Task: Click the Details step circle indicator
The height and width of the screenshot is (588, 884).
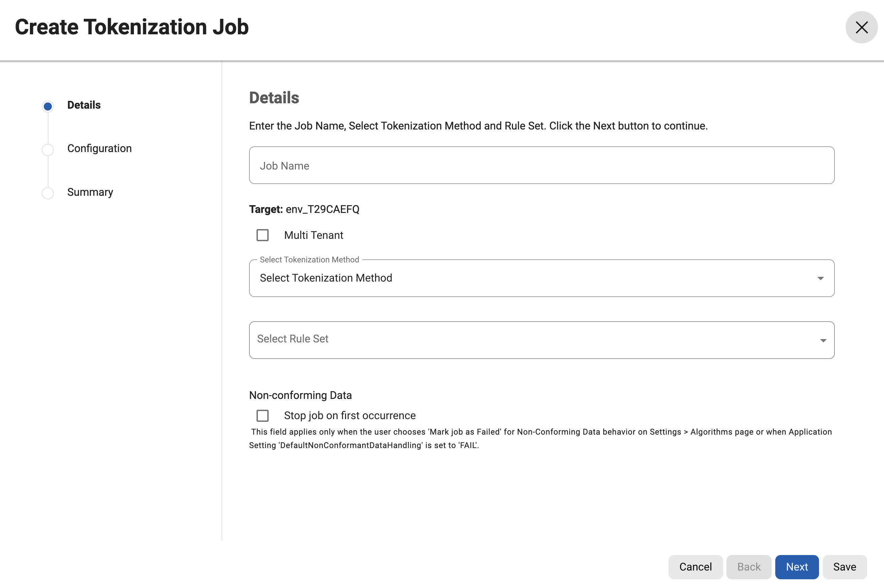Action: pos(48,107)
